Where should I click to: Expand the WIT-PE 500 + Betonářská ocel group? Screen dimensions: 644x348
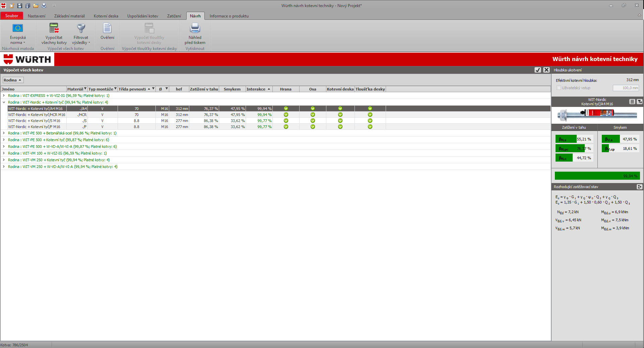4,133
